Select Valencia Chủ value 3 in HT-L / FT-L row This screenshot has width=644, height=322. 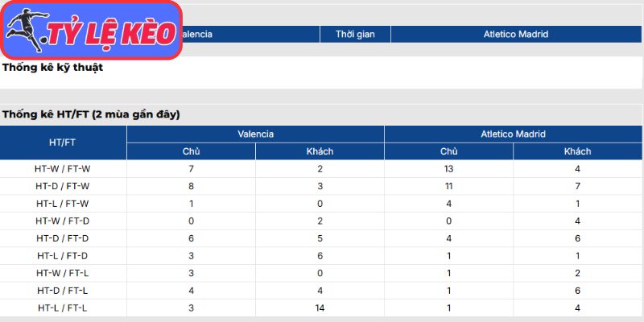pyautogui.click(x=191, y=308)
